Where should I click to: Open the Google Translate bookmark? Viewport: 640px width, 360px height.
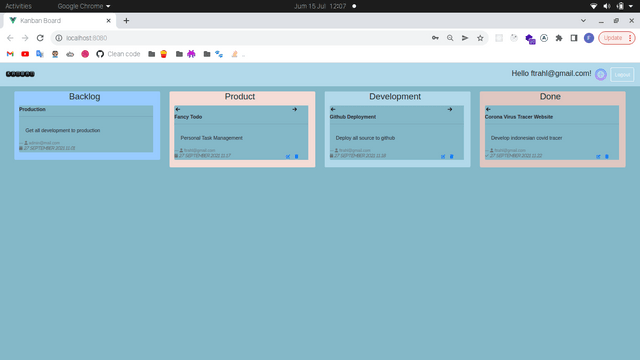click(40, 54)
